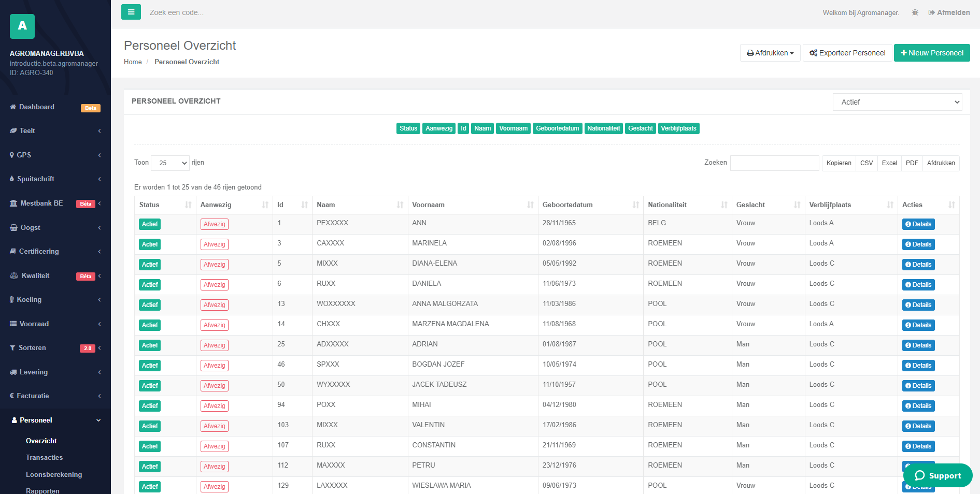Expand the Spuitschrift sidebar menu
Screen dimensions: 980x494
(55, 179)
